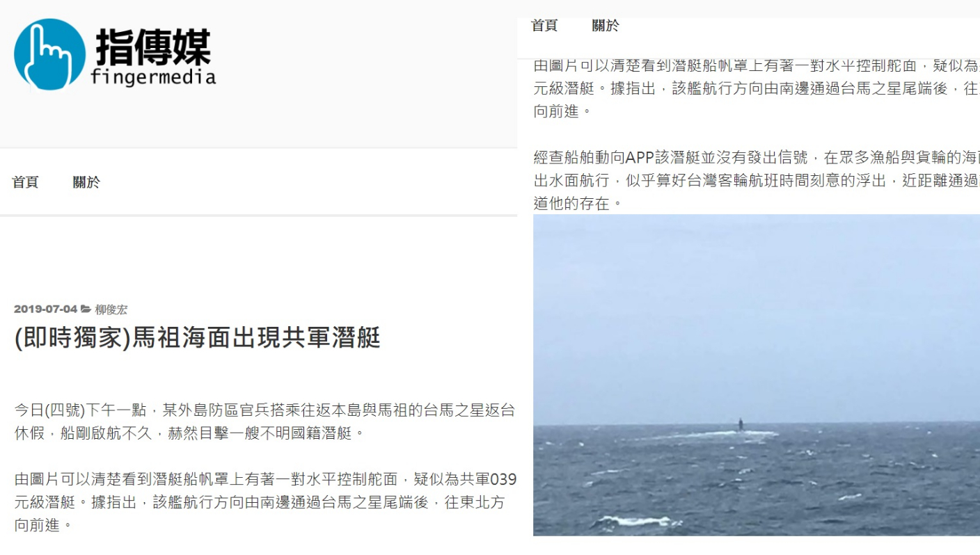980x555 pixels.
Task: Open author 柳俊宏's page
Action: click(111, 309)
